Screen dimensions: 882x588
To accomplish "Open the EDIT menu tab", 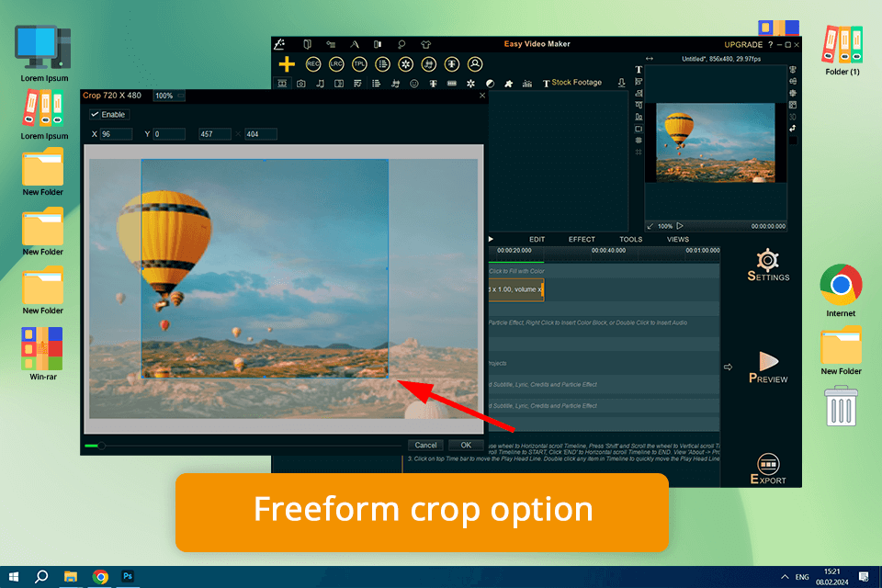I will (x=537, y=239).
